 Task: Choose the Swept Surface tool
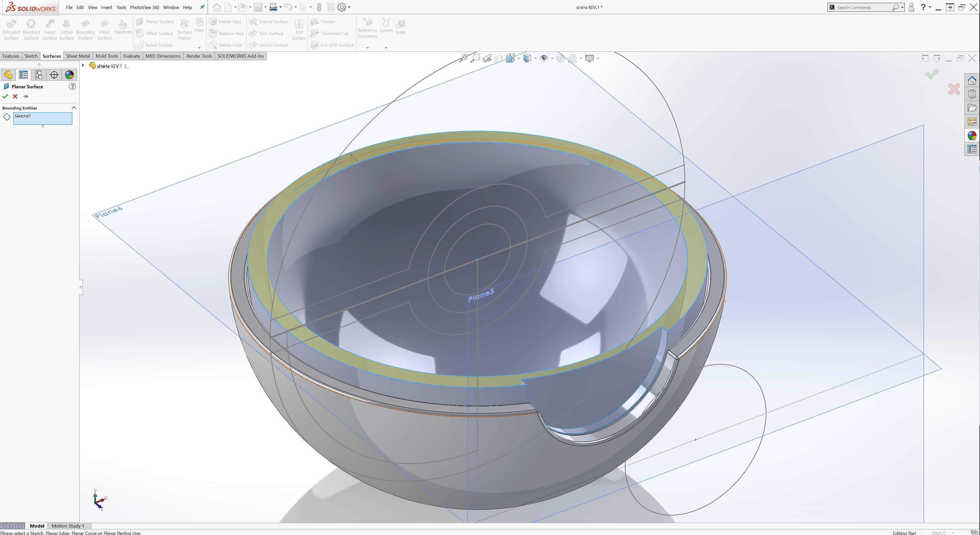(x=49, y=30)
